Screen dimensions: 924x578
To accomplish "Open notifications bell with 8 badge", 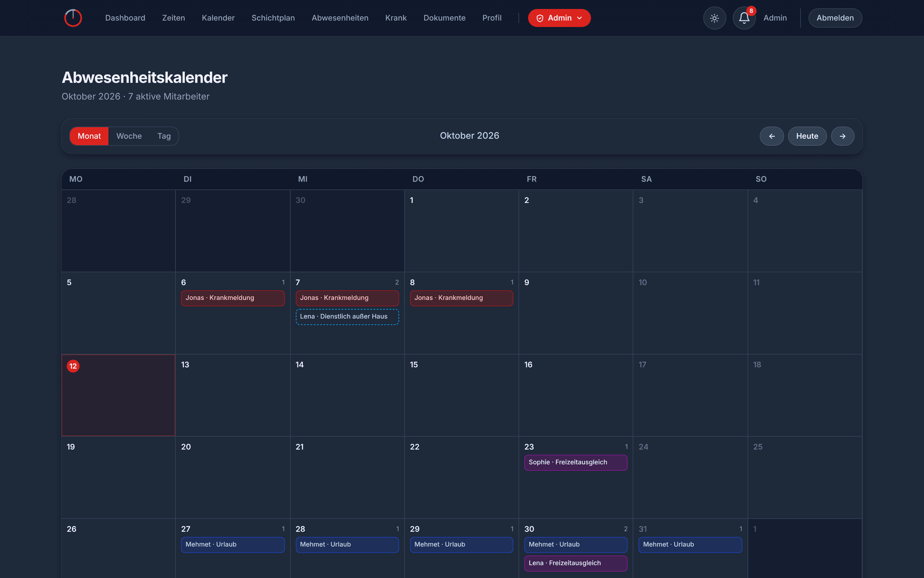I will coord(744,18).
